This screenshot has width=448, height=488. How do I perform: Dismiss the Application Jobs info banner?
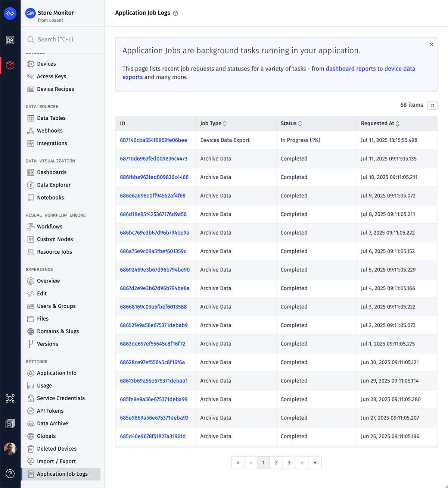point(432,45)
